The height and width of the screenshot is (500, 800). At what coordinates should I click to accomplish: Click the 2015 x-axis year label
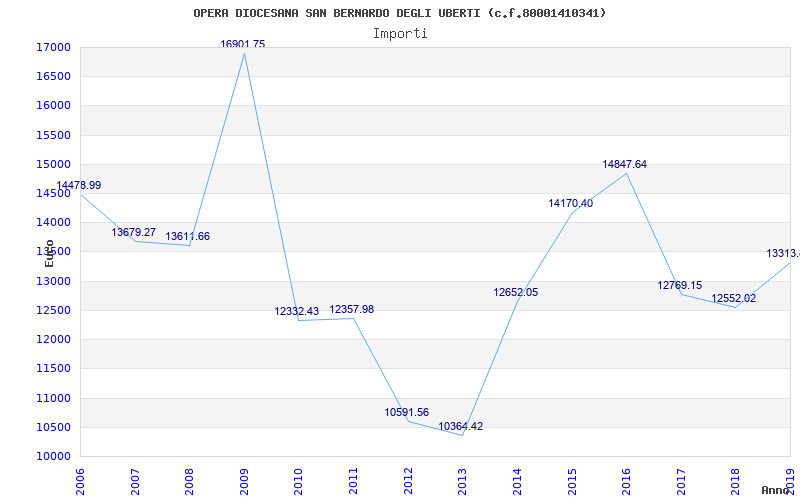tap(572, 481)
